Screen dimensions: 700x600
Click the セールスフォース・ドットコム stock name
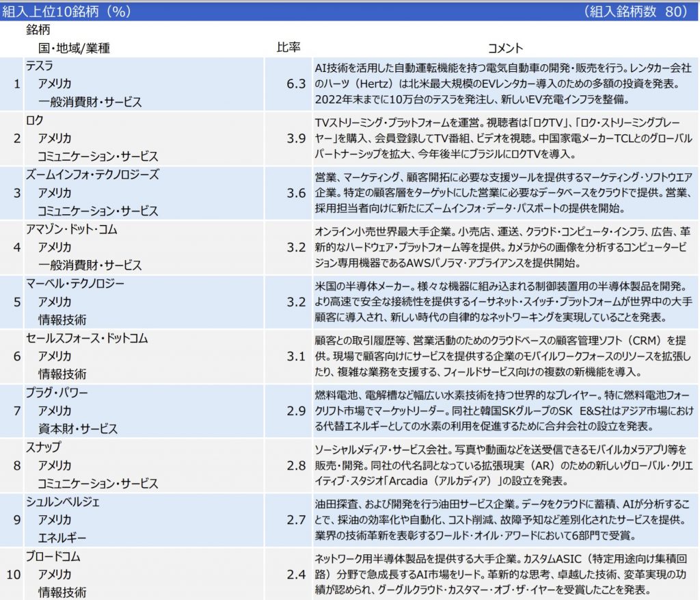click(87, 339)
